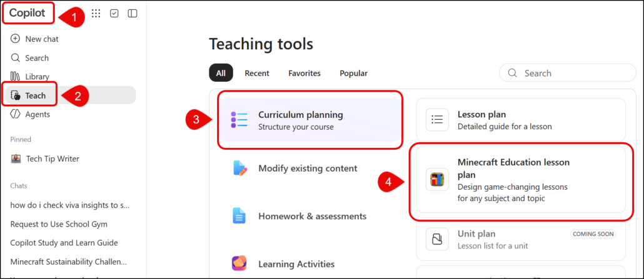
Task: Click the Modify existing content pencil icon
Action: [239, 169]
